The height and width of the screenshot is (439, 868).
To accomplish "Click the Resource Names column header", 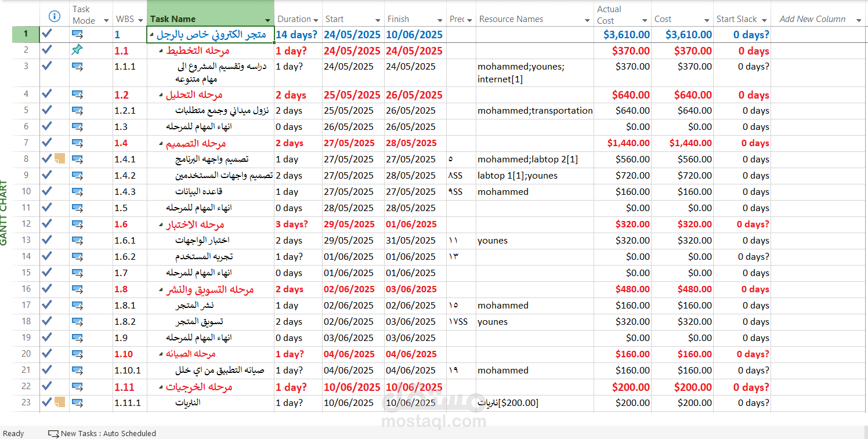I will tap(535, 13).
